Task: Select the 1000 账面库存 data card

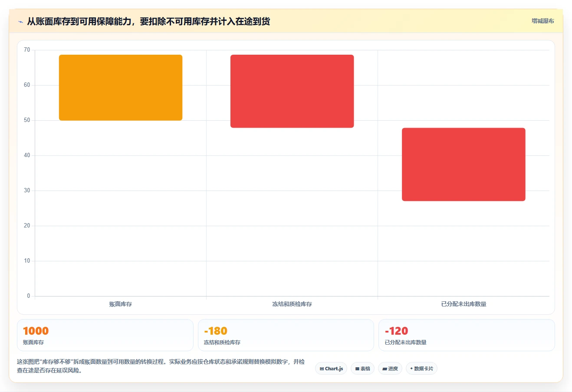Action: [x=105, y=335]
